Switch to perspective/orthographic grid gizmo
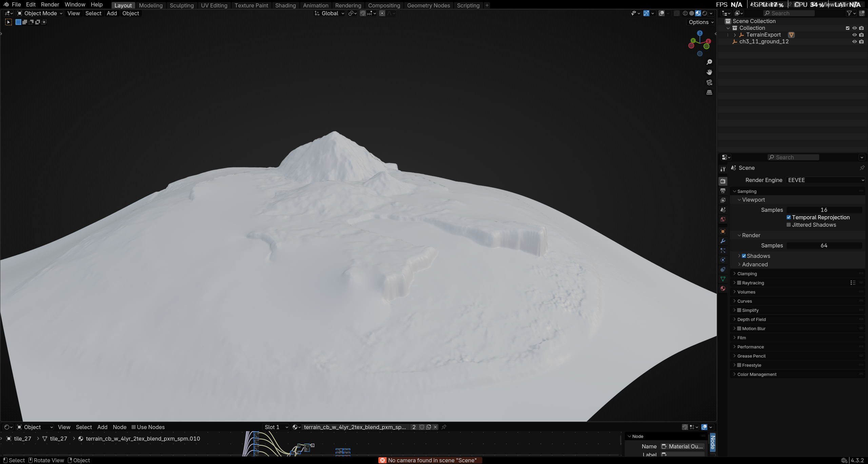The image size is (868, 464). (x=709, y=93)
